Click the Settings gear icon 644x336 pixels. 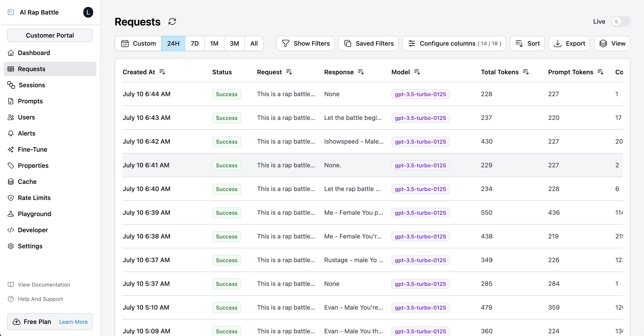point(11,246)
